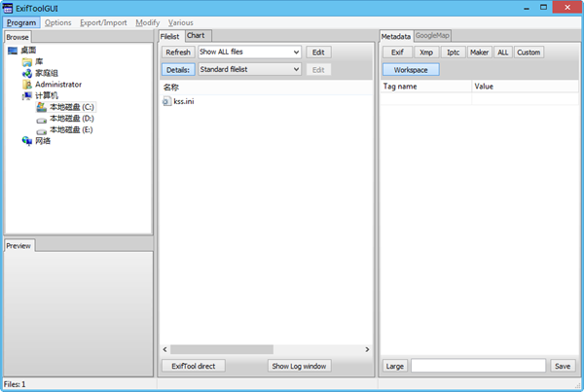The image size is (584, 392).
Task: Select the kss.ini file name
Action: (x=184, y=101)
